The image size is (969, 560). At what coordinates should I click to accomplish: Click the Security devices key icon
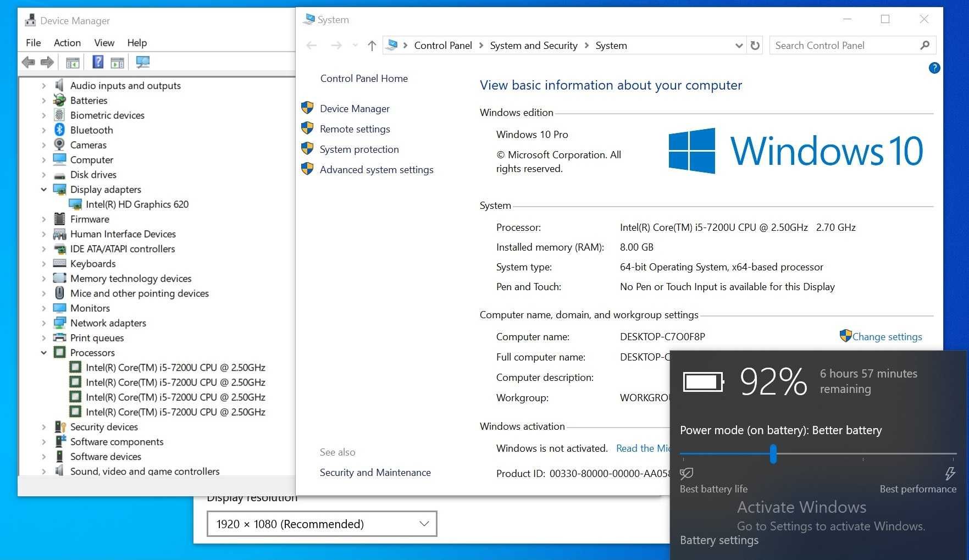pos(60,426)
